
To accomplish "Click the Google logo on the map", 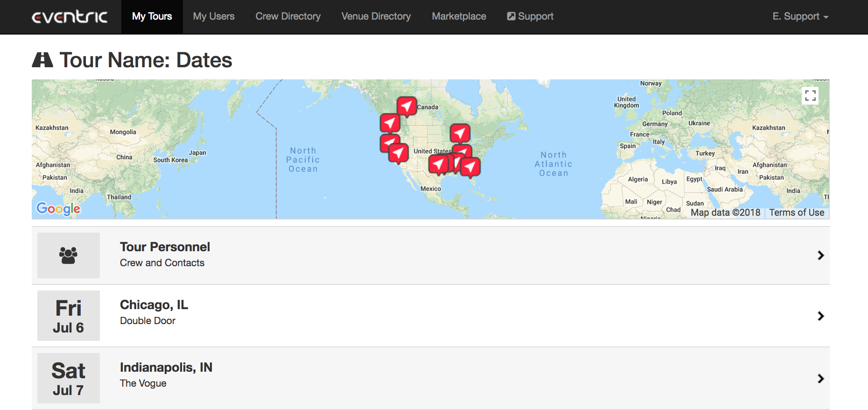I will coord(58,208).
